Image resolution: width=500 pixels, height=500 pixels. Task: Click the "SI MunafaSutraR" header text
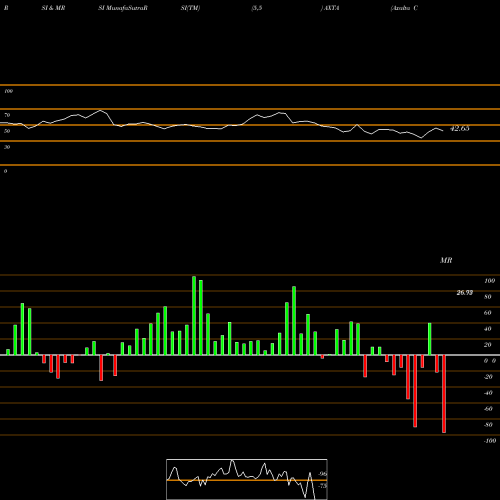pyautogui.click(x=123, y=8)
